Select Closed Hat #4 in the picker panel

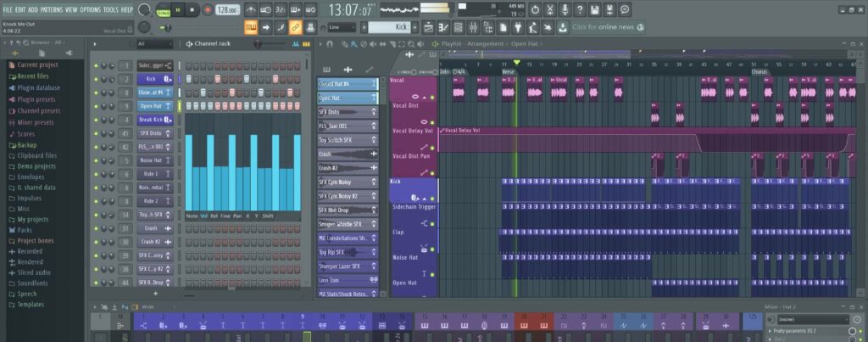point(348,84)
